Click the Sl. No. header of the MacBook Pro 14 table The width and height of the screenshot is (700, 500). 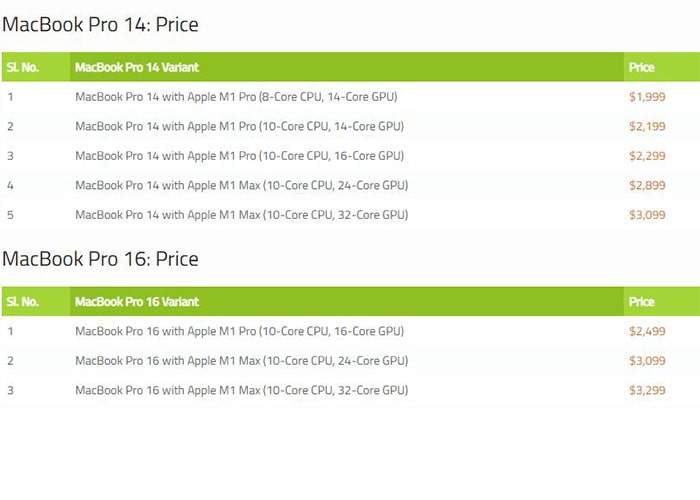[x=23, y=68]
